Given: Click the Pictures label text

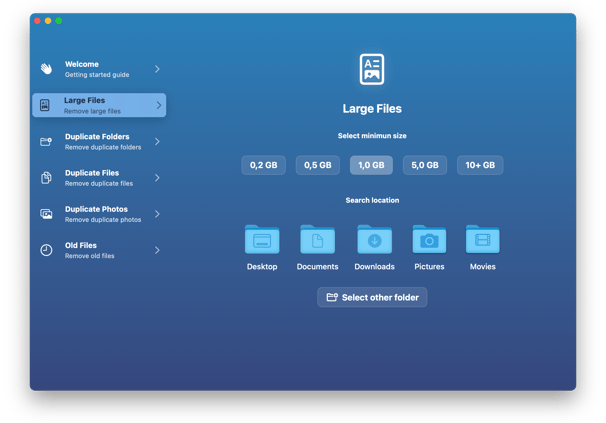Looking at the screenshot, I should [x=429, y=267].
